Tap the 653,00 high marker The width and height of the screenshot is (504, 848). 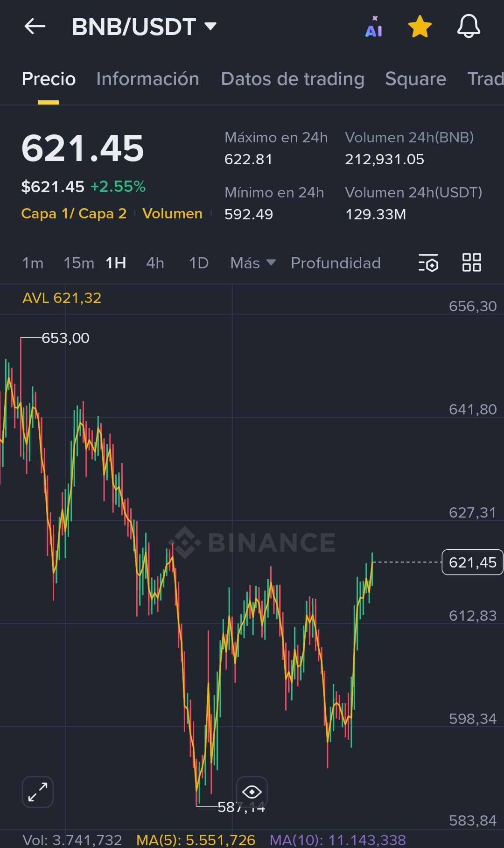point(65,338)
